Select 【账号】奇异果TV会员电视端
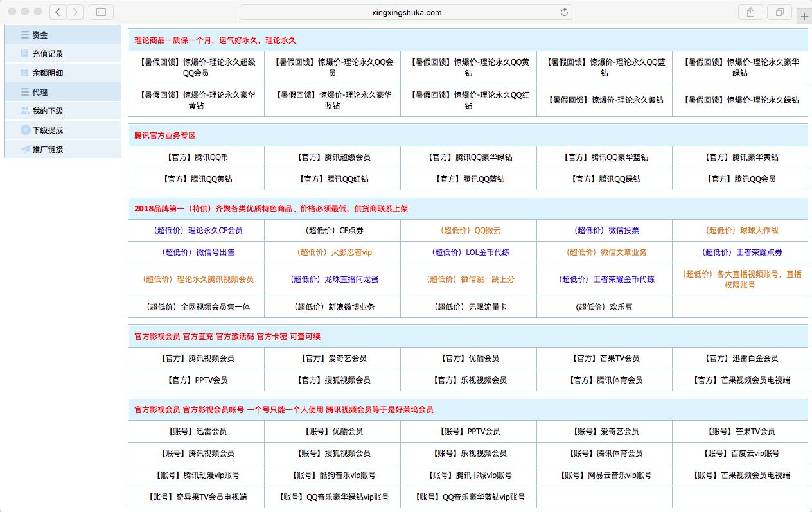This screenshot has height=512, width=812. [x=197, y=497]
